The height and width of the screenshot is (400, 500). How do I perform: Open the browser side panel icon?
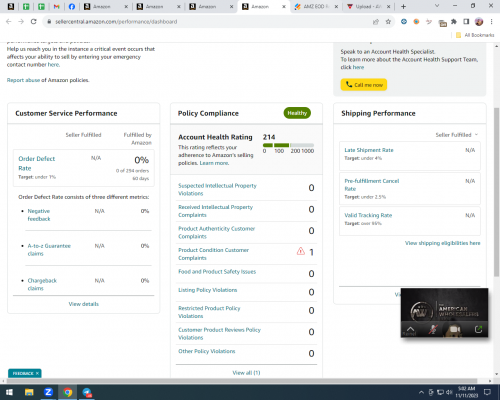pyautogui.click(x=466, y=22)
